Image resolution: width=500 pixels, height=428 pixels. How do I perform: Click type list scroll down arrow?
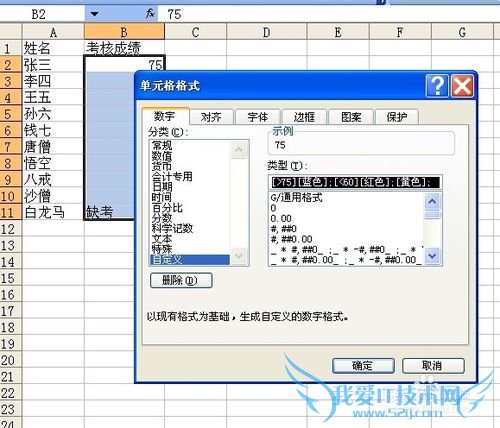point(432,256)
